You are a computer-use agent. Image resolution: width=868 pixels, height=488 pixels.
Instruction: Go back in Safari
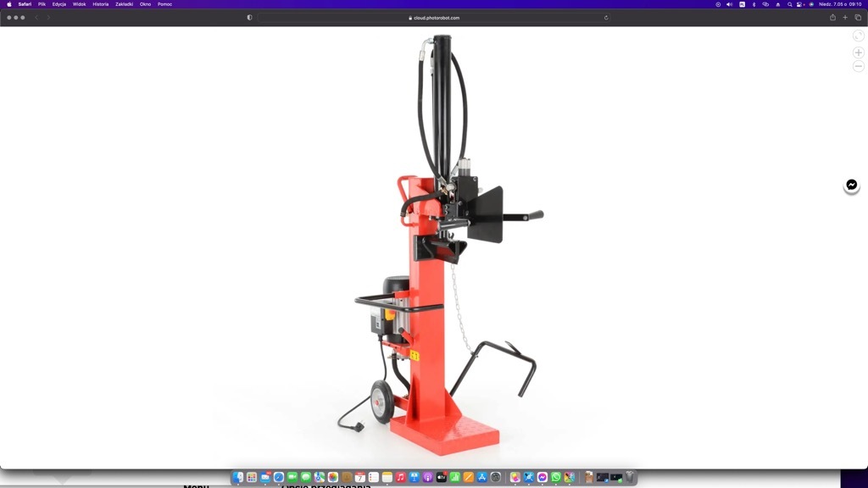pyautogui.click(x=36, y=18)
